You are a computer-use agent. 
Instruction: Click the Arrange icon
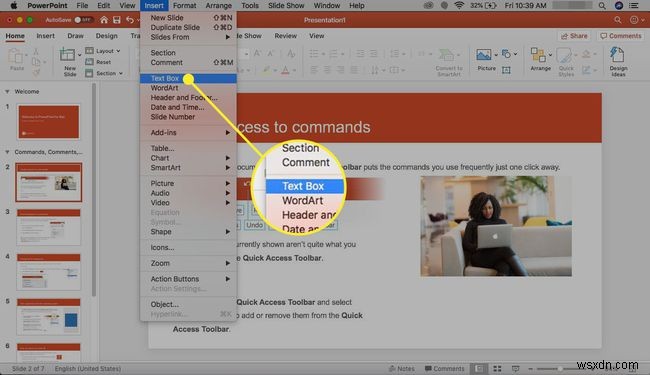[538, 54]
